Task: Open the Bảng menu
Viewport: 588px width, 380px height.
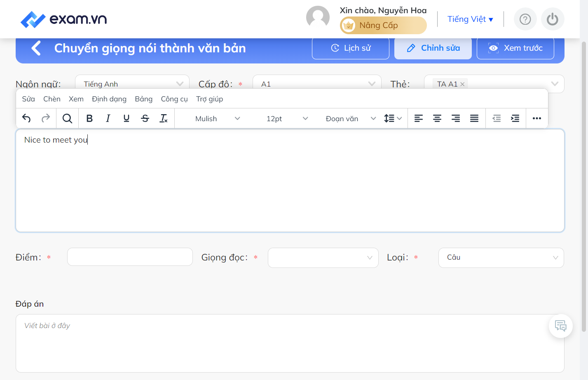Action: click(144, 99)
